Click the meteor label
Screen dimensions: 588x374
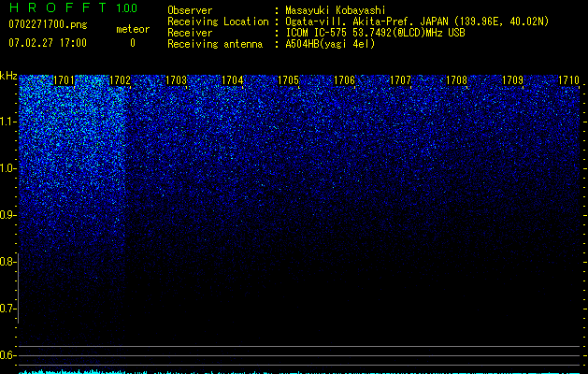coord(133,29)
